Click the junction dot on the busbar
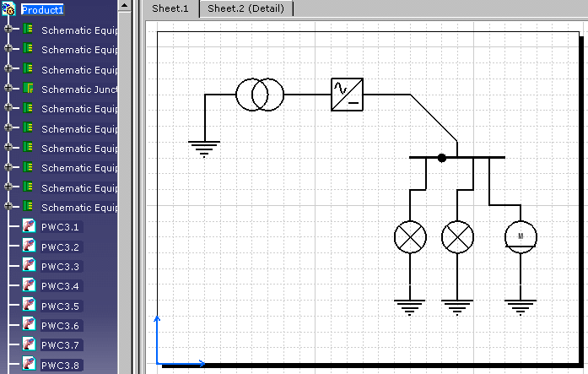Image resolution: width=588 pixels, height=374 pixels. [442, 158]
